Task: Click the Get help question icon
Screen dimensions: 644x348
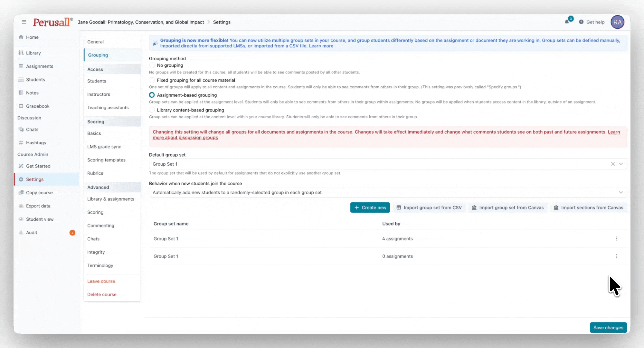Action: click(x=581, y=22)
